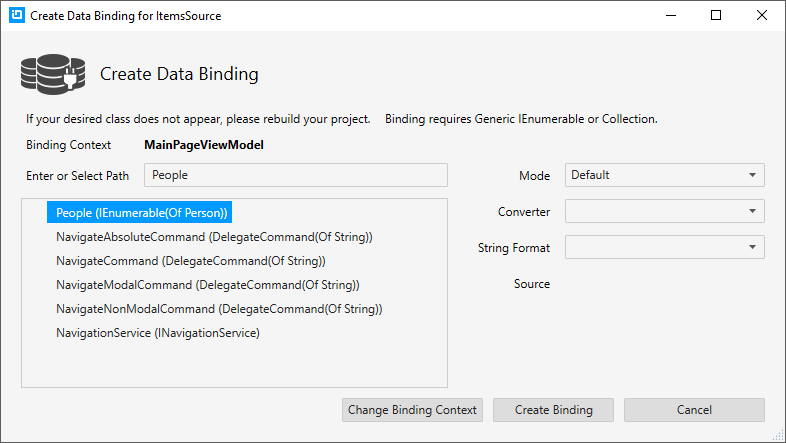Maximize the dialog window
This screenshot has height=443, width=786.
pyautogui.click(x=716, y=16)
